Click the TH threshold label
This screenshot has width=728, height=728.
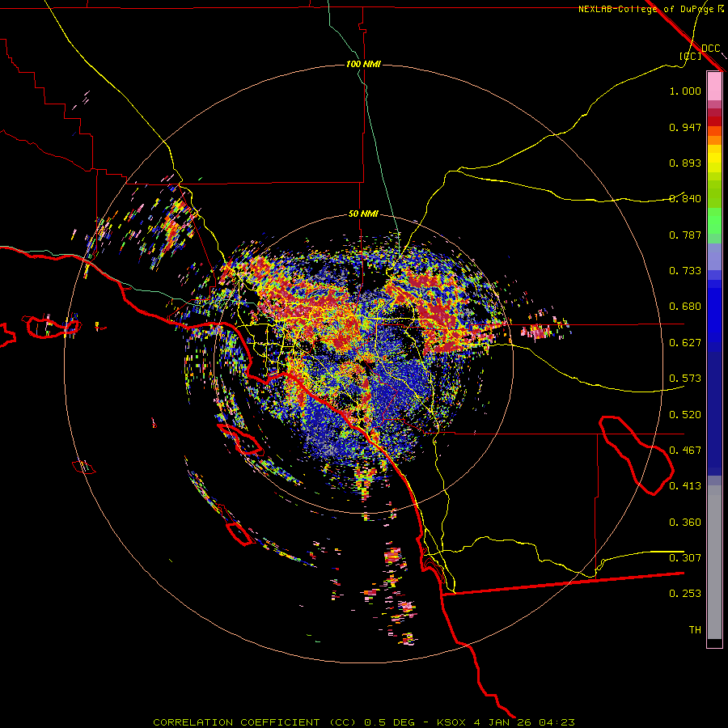tap(695, 630)
